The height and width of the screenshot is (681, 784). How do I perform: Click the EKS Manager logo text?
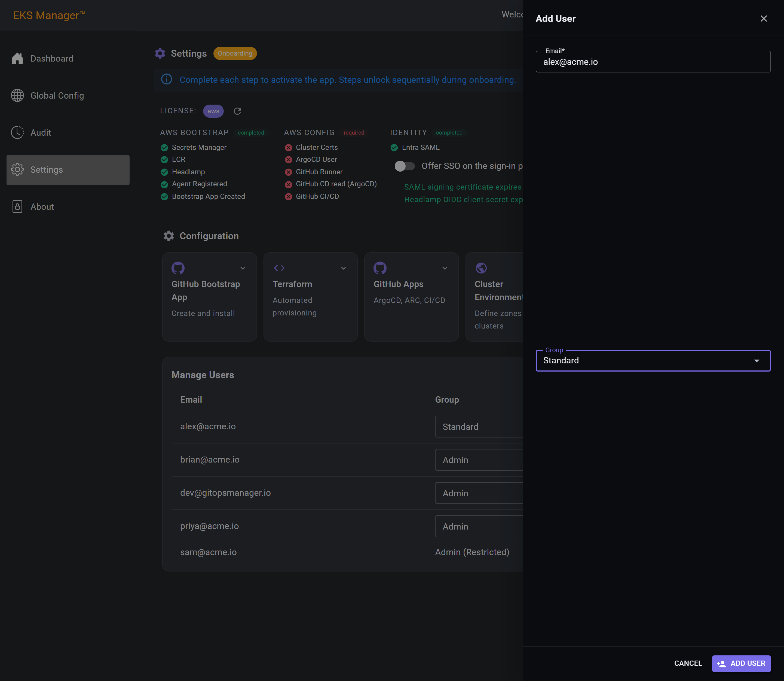tap(49, 15)
